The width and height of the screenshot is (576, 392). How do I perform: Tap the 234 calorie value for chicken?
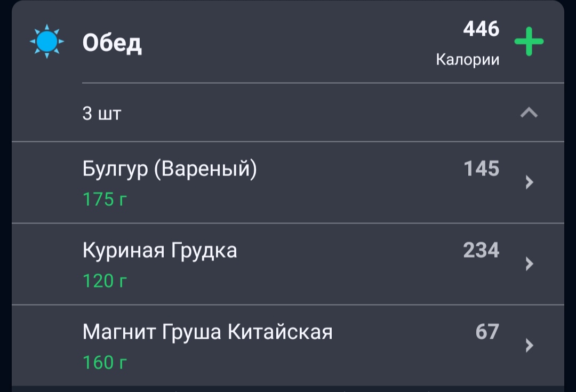(481, 250)
